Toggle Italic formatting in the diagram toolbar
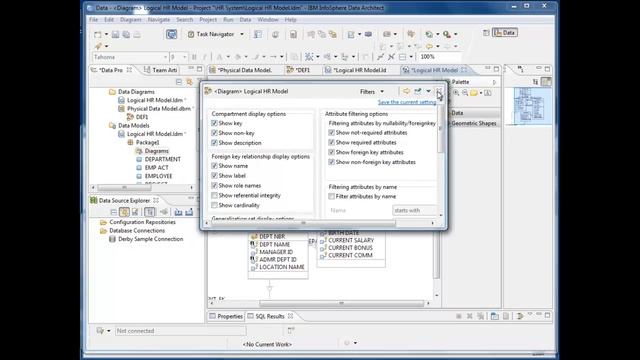Screen dimensions: 640x360 (204, 57)
